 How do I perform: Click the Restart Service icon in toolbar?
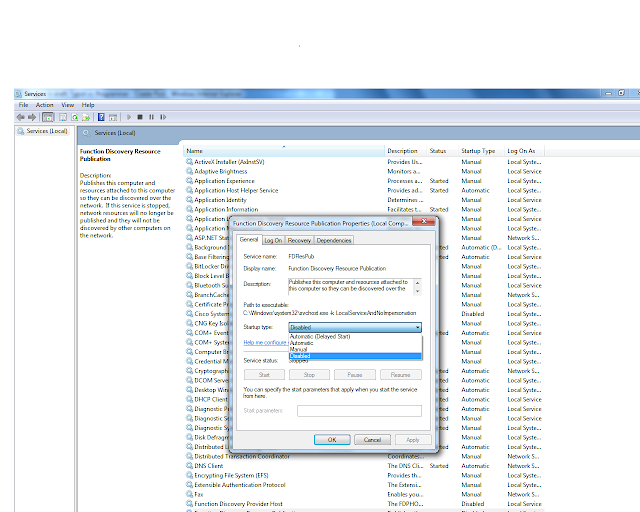[x=163, y=117]
